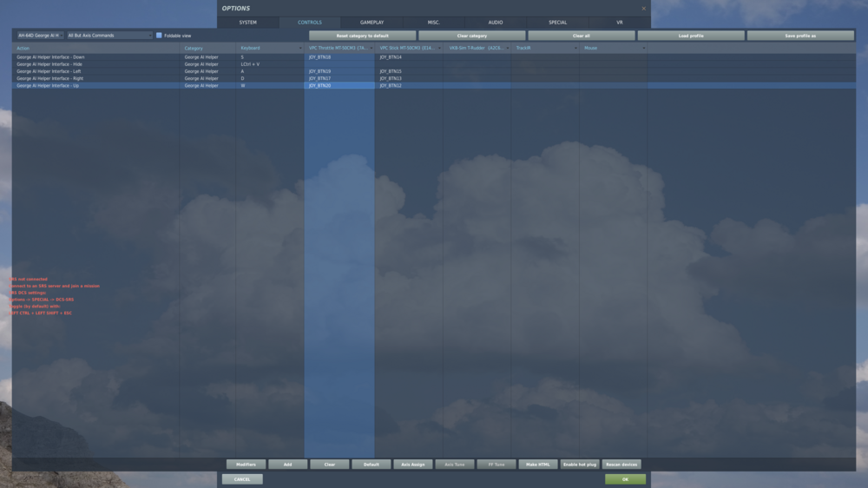Click the FF Tune button

click(496, 465)
